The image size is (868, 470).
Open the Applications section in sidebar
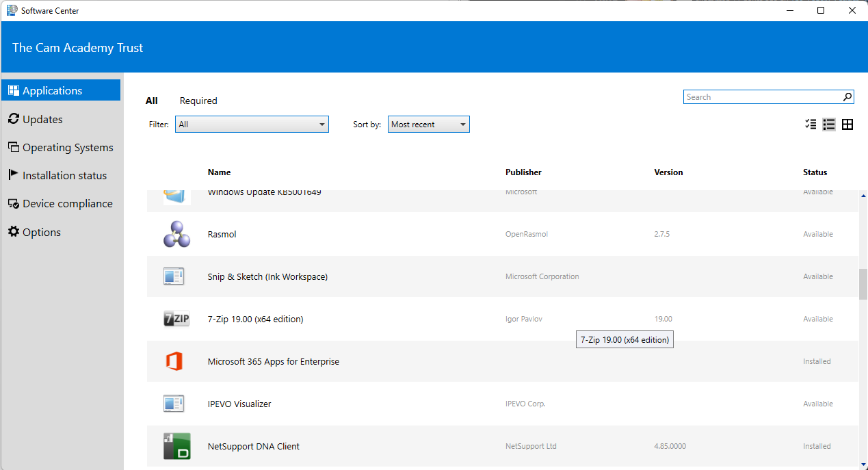[x=61, y=90]
